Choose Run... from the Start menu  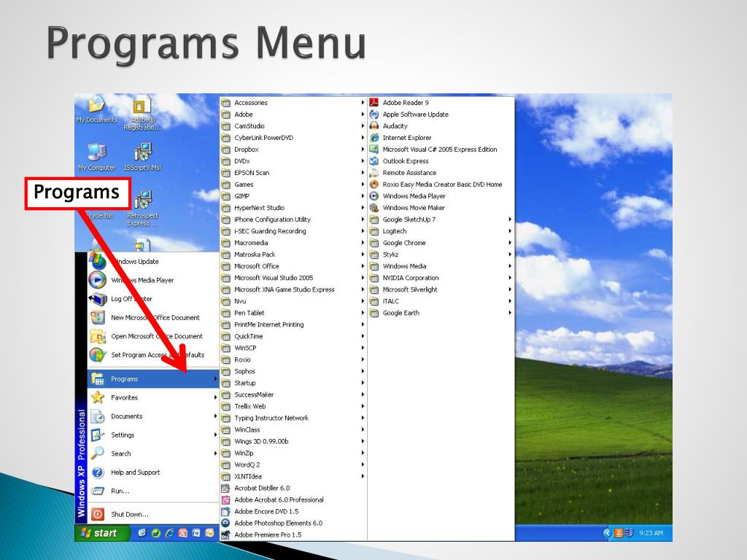point(153,491)
